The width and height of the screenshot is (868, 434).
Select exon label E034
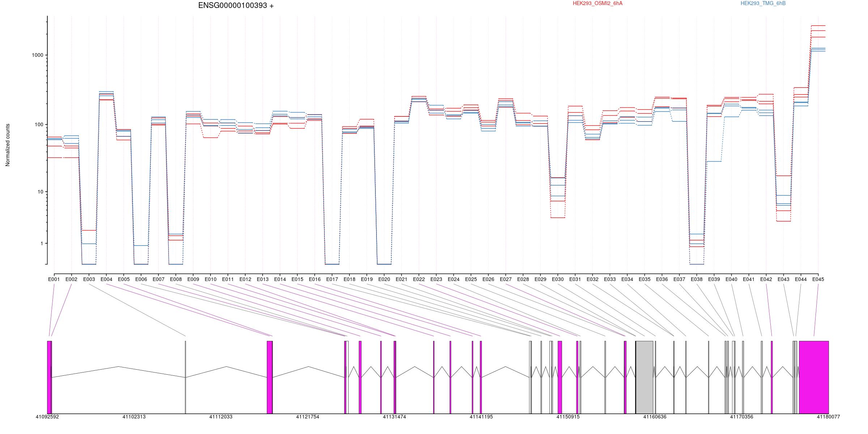tap(627, 279)
